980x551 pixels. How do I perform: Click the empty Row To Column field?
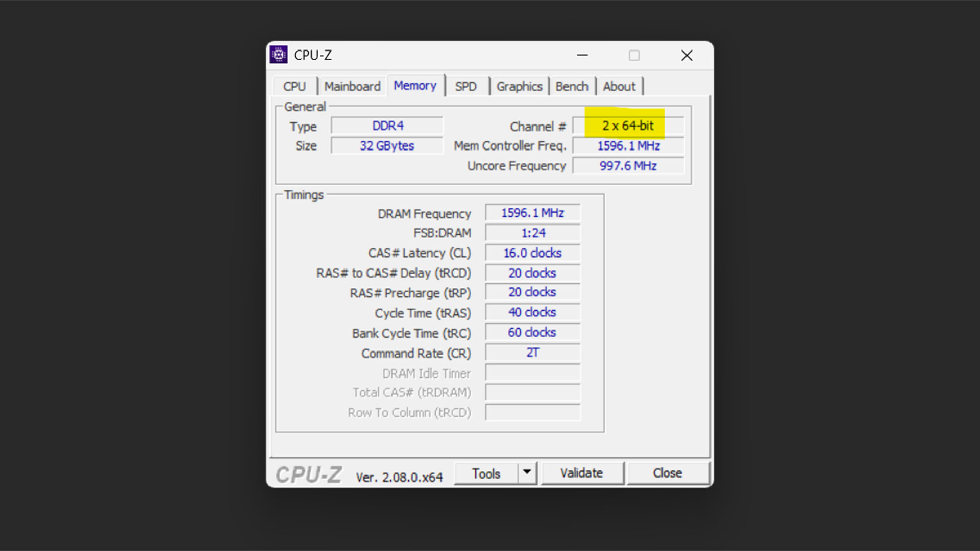pos(533,412)
